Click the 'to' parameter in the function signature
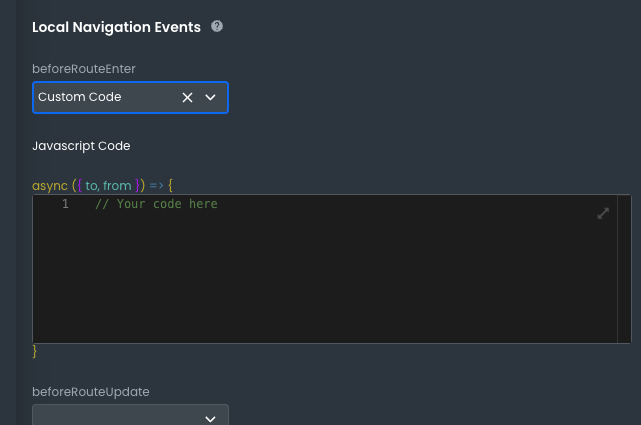 point(92,185)
